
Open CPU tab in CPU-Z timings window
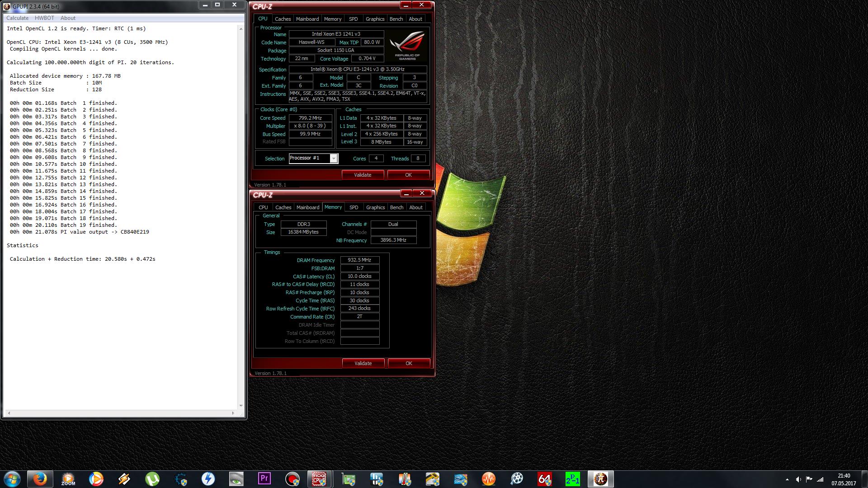point(263,207)
